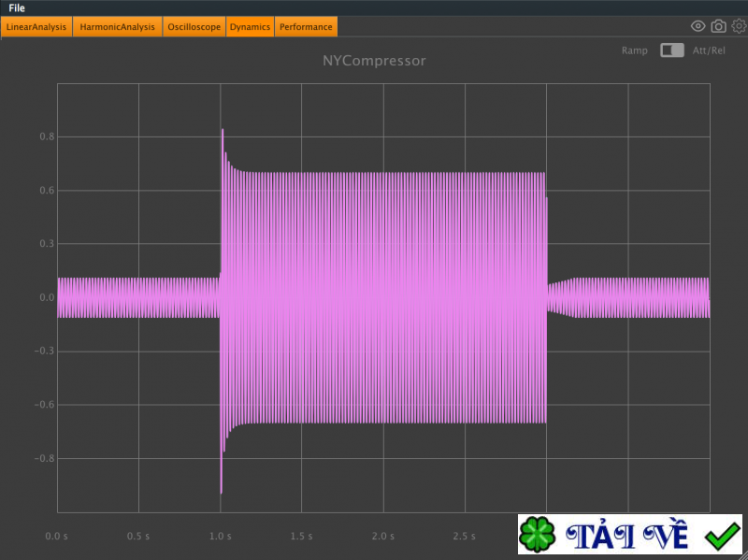This screenshot has height=560, width=748.
Task: Switch to the LinearAnalysis tab
Action: coord(36,27)
